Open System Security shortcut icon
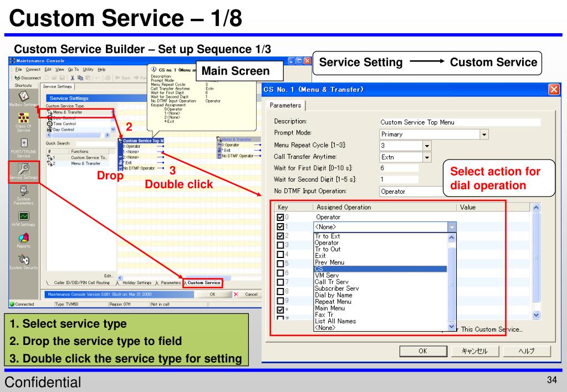 tap(24, 260)
